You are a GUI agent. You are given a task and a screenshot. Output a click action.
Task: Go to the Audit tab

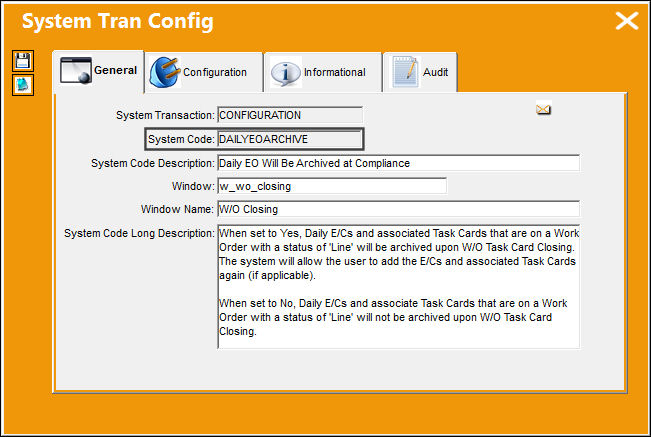(436, 72)
